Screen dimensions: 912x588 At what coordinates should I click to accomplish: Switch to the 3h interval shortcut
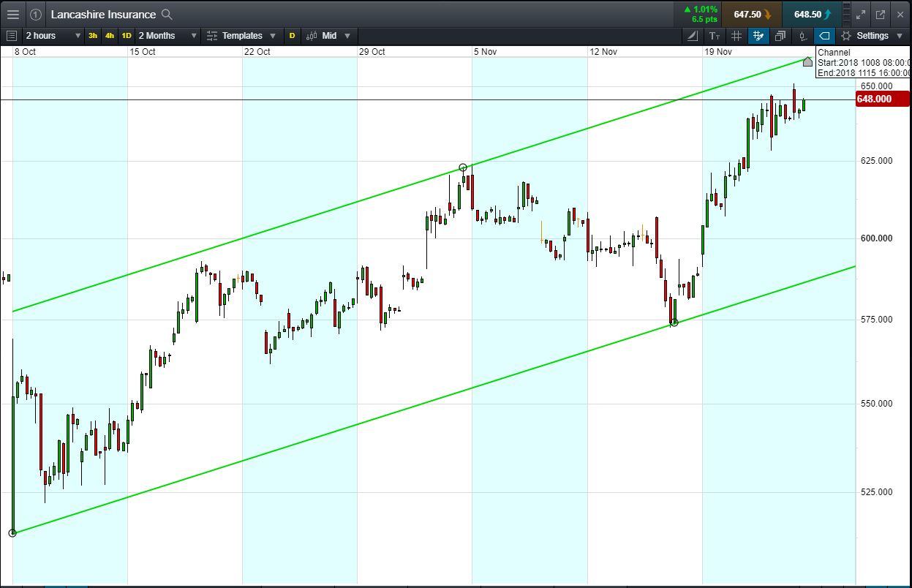point(93,35)
